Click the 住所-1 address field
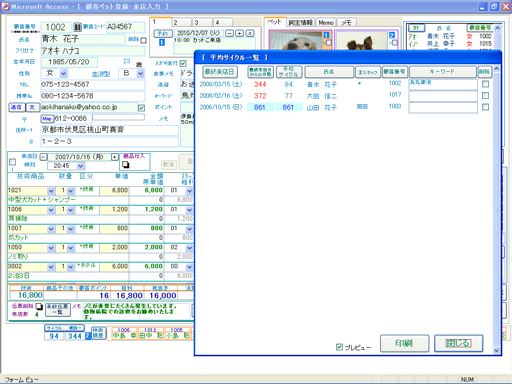This screenshot has width=512, height=384. pos(109,130)
